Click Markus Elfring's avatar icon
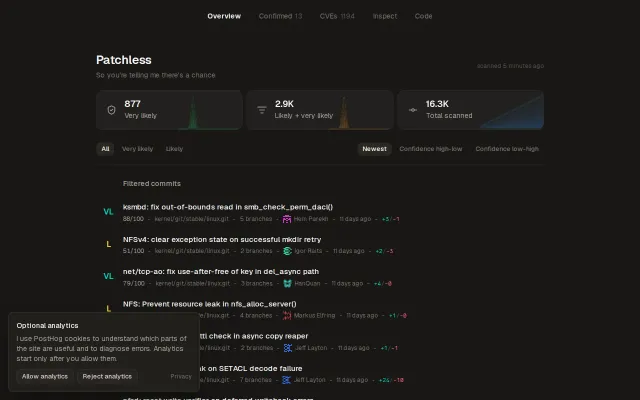The image size is (640, 400). click(x=287, y=316)
